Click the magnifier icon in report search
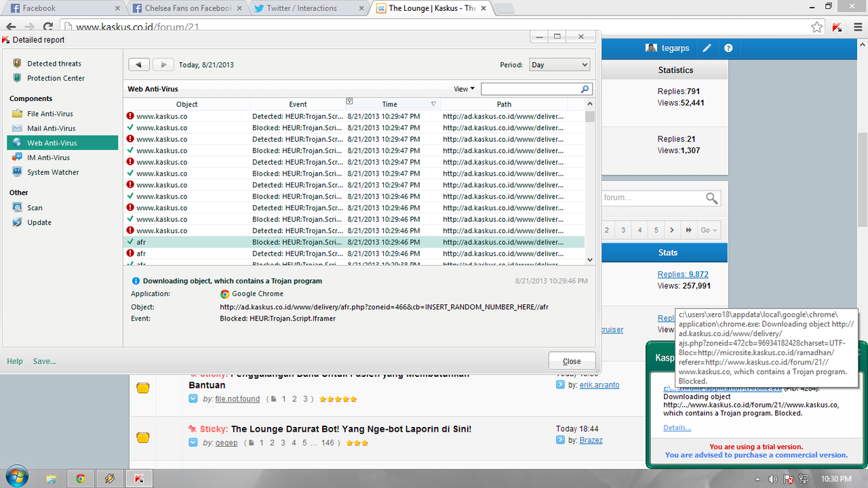This screenshot has height=488, width=868. click(585, 89)
